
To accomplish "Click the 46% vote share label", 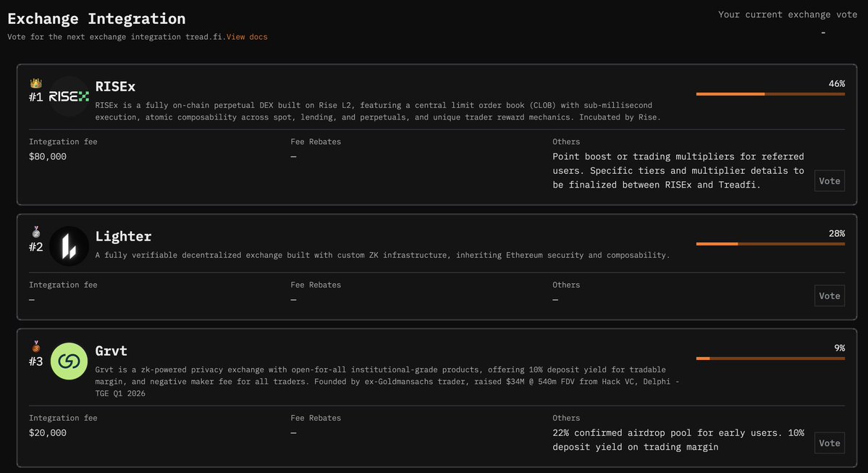I will tap(836, 83).
